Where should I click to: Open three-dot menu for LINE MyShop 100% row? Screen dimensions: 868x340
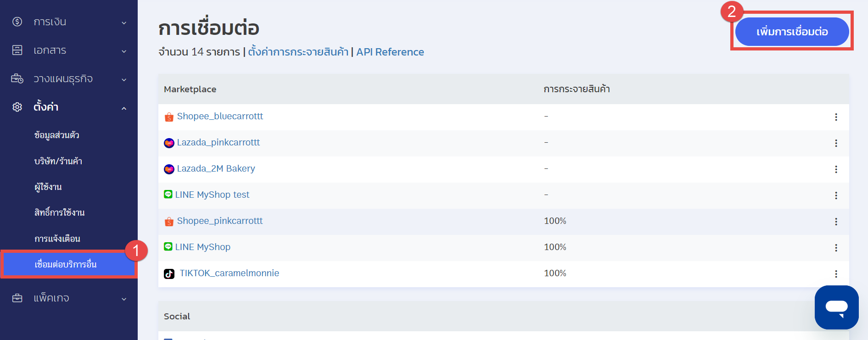pos(836,248)
